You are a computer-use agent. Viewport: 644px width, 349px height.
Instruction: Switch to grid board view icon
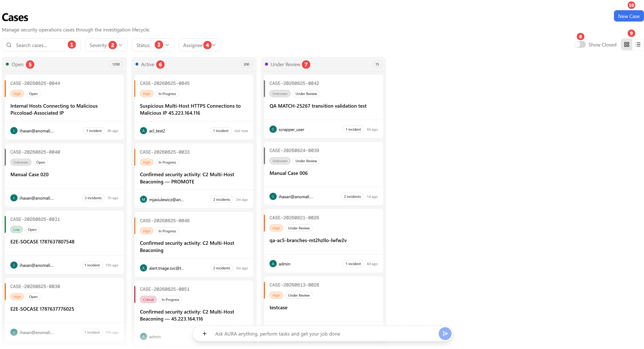point(626,45)
